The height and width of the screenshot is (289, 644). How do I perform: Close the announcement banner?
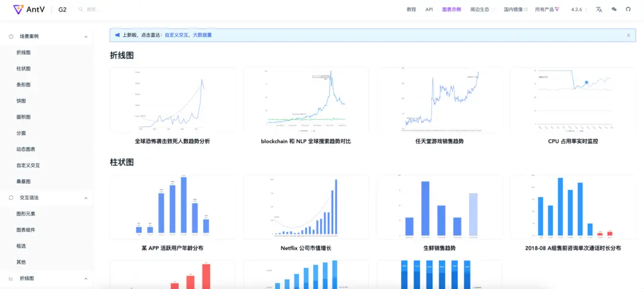tap(628, 35)
